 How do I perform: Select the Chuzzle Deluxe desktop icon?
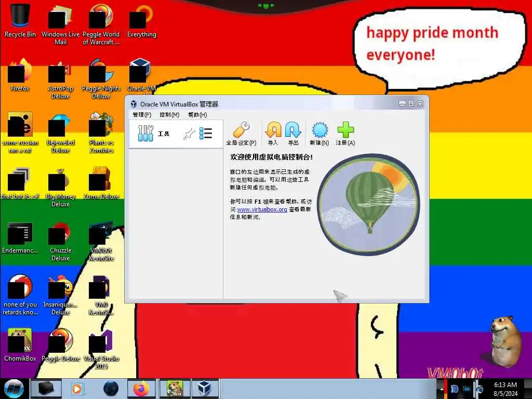(60, 241)
